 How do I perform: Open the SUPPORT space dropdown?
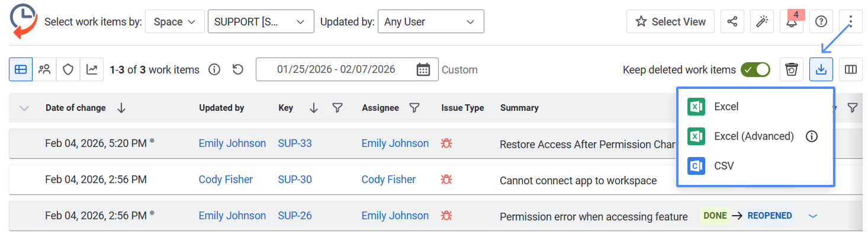261,22
